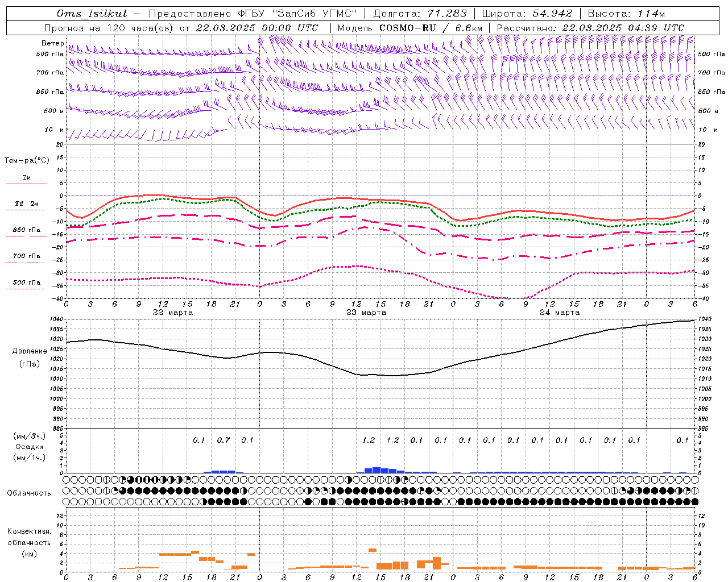The width and height of the screenshot is (728, 582).
Task: Click the Td 2м legend entry
Action: click(27, 203)
